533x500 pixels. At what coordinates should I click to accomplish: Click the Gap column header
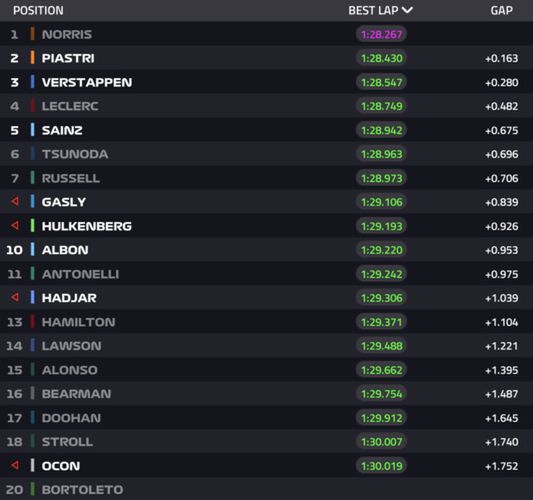click(501, 10)
